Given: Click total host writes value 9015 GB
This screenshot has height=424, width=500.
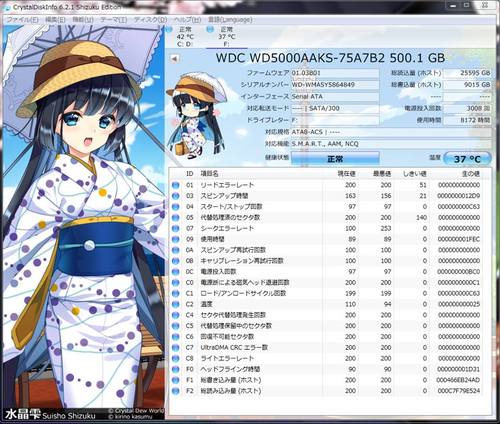Looking at the screenshot, I should (467, 85).
